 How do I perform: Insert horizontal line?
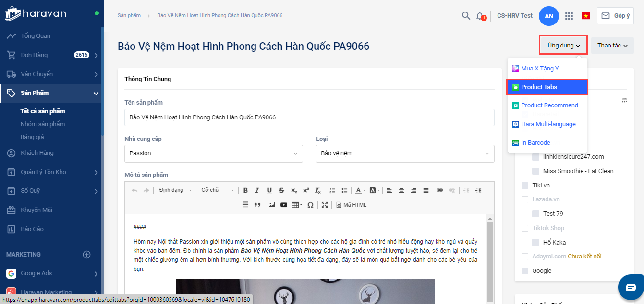click(245, 205)
